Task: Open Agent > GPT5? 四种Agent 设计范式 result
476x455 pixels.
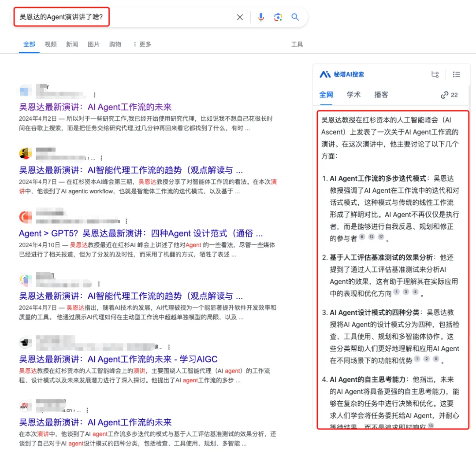Action: (x=141, y=233)
